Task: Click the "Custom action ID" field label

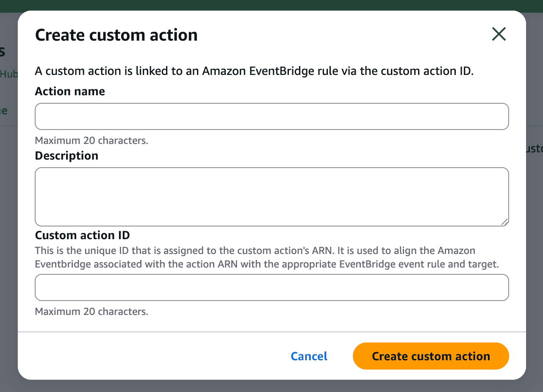Action: pos(82,235)
